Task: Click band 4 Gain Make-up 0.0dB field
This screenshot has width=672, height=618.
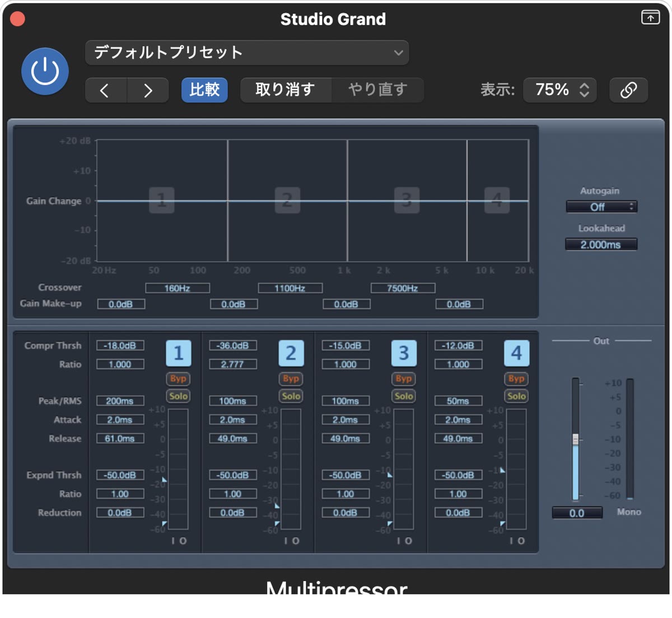Action: pyautogui.click(x=459, y=304)
